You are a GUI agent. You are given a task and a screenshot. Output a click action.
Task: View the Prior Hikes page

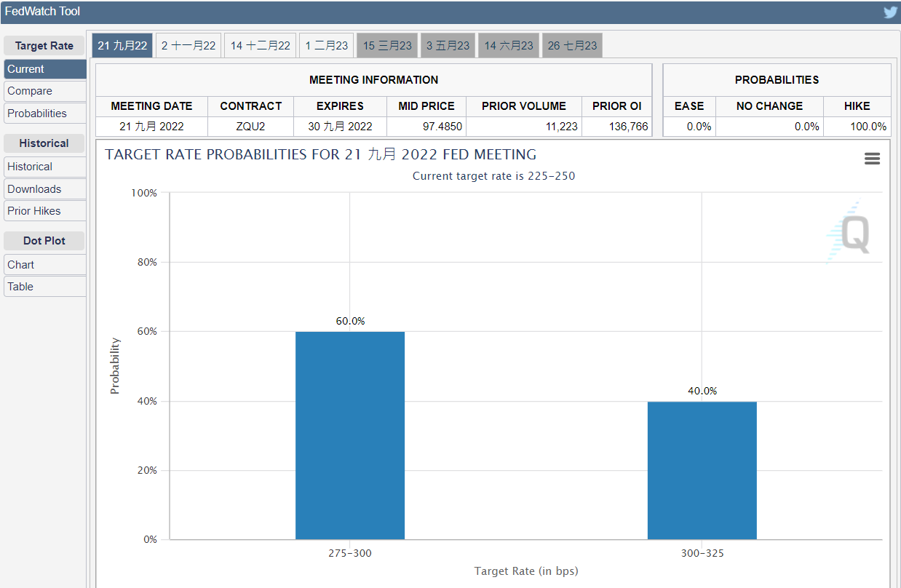(x=44, y=211)
